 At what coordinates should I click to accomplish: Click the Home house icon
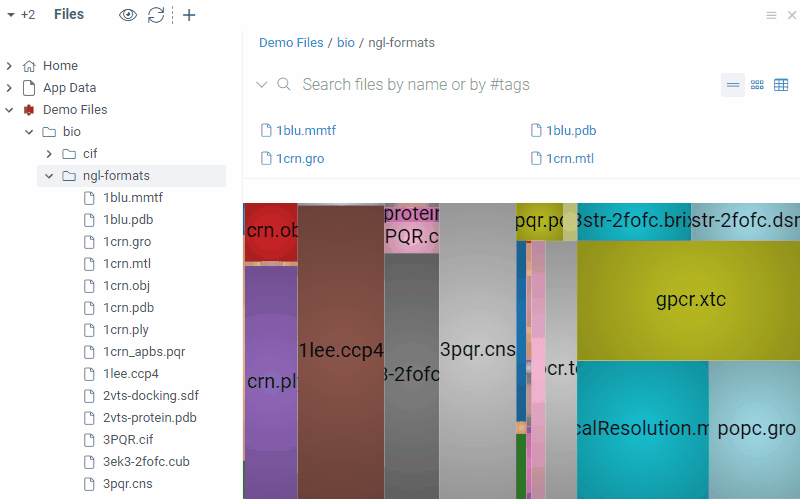[29, 66]
